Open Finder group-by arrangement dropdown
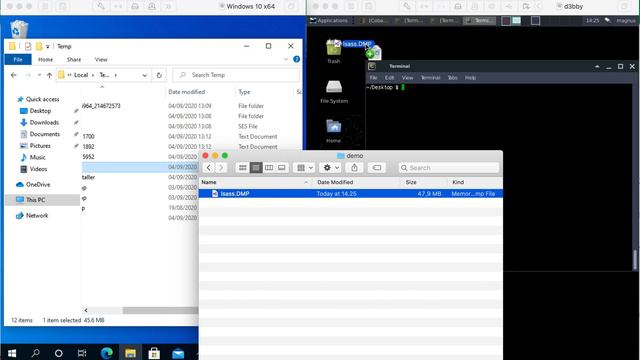Image resolution: width=640 pixels, height=360 pixels. [304, 168]
